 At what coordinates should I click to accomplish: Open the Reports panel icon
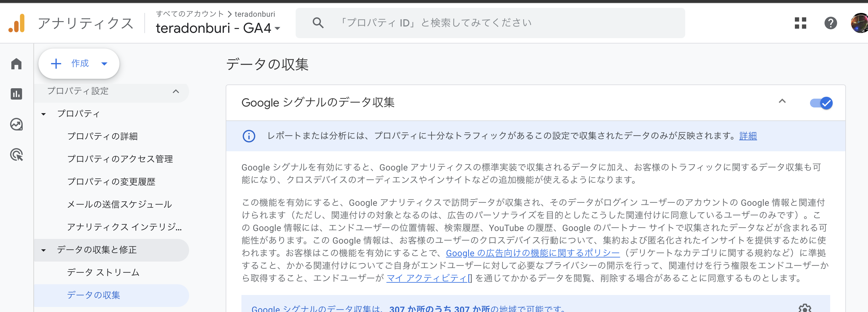click(x=16, y=94)
